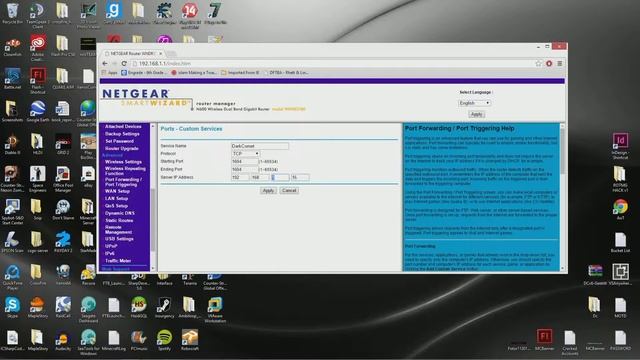
Task: Open Spybot-S&D Start Center icon
Action: [x=12, y=211]
